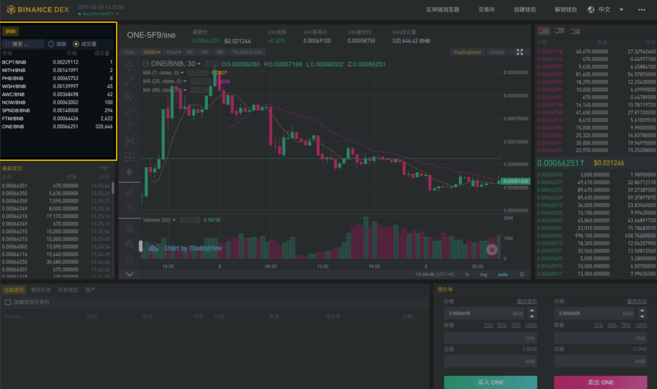Expand the MA 25 indicator options

click(x=185, y=81)
